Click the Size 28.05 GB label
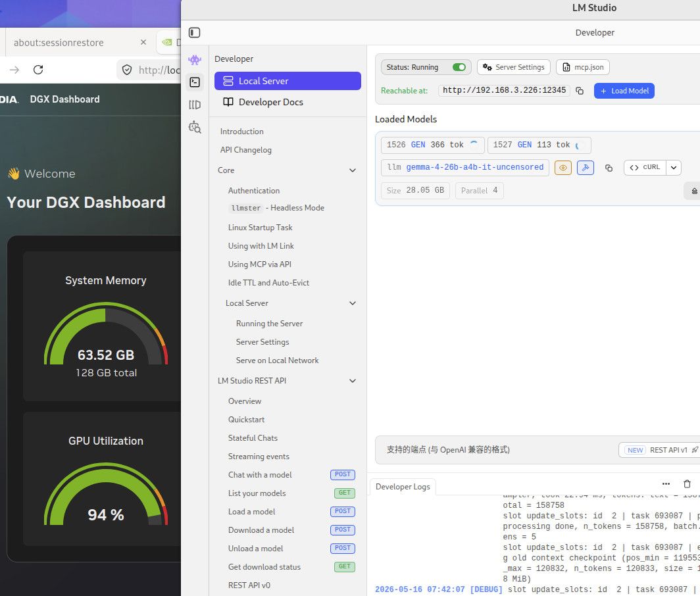The height and width of the screenshot is (596, 700). [415, 191]
